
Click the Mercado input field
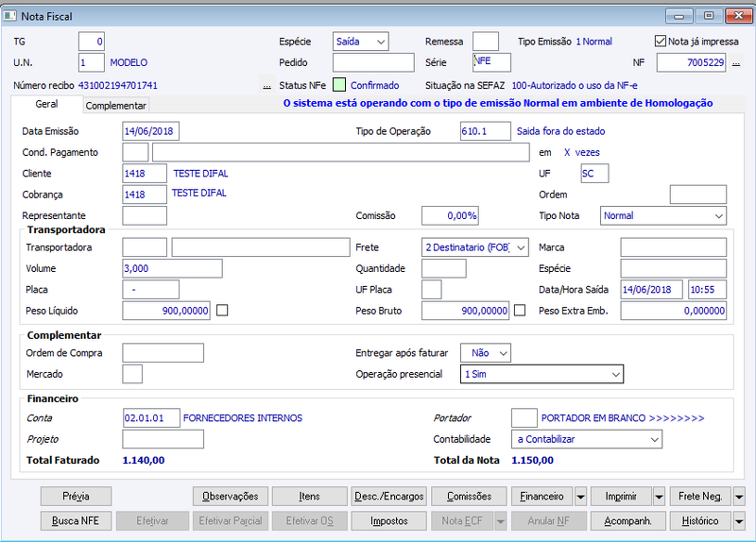pyautogui.click(x=132, y=374)
